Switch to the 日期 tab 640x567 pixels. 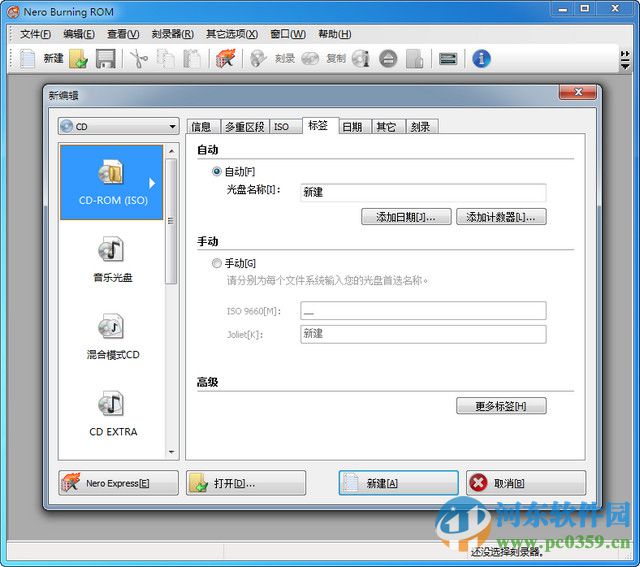355,127
